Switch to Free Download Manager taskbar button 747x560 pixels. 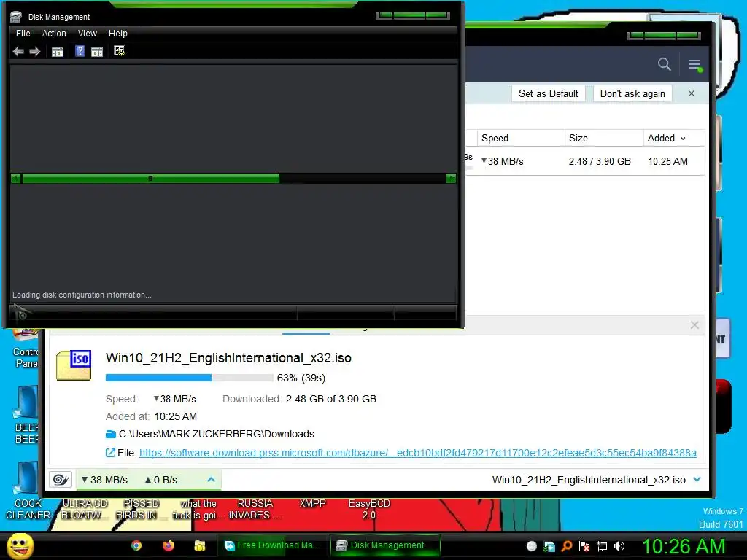pyautogui.click(x=272, y=545)
